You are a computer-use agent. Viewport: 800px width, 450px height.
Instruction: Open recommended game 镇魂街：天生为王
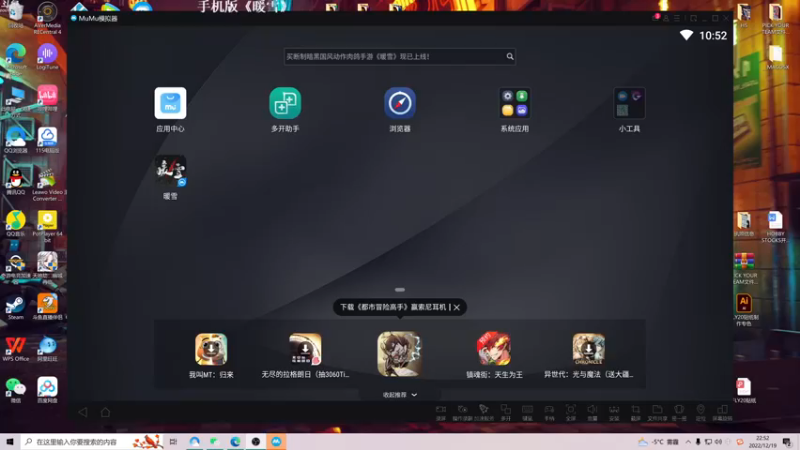[494, 349]
